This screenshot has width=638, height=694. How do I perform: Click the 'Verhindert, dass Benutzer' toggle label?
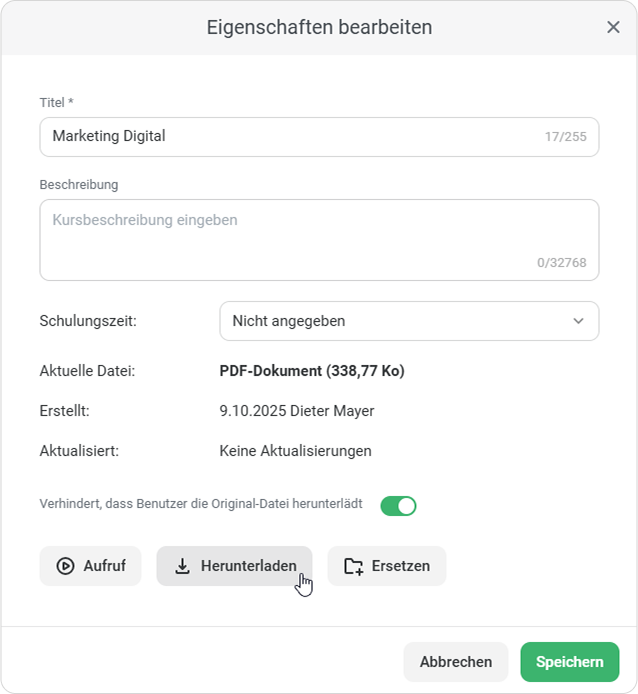click(201, 504)
